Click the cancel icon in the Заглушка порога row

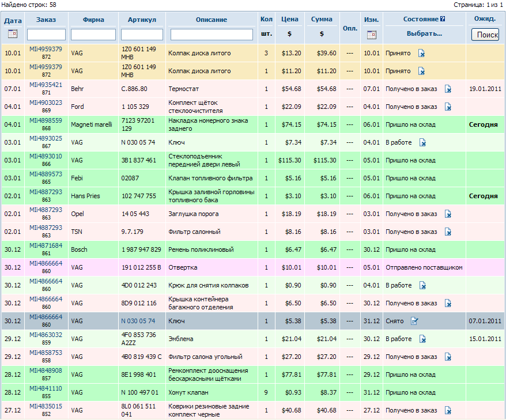click(448, 214)
